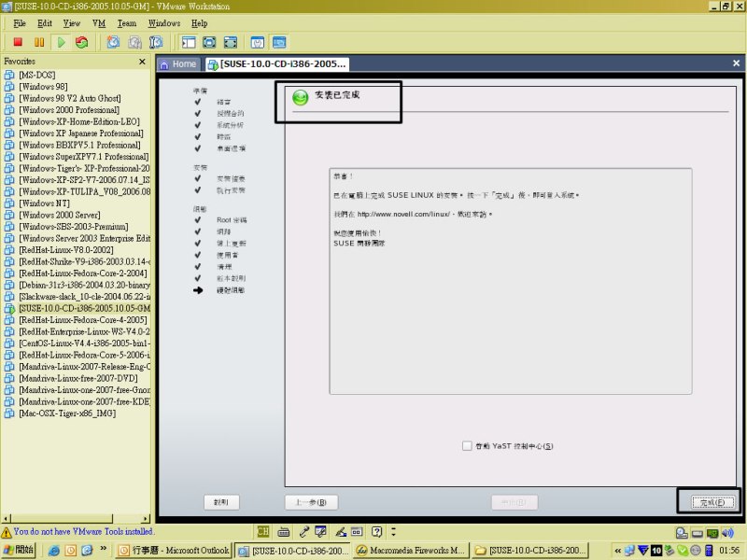
Task: Click the Favorites horizontal scrollbar left arrow
Action: pos(6,519)
